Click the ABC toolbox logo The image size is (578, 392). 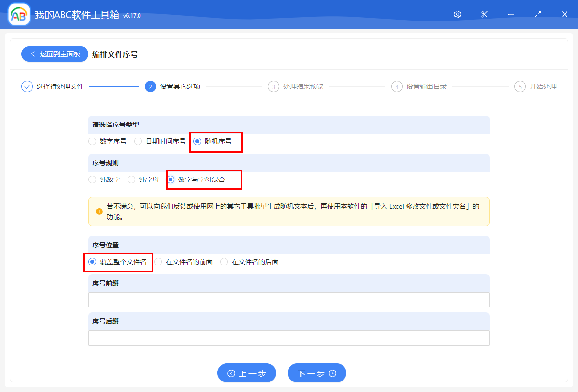coord(18,14)
